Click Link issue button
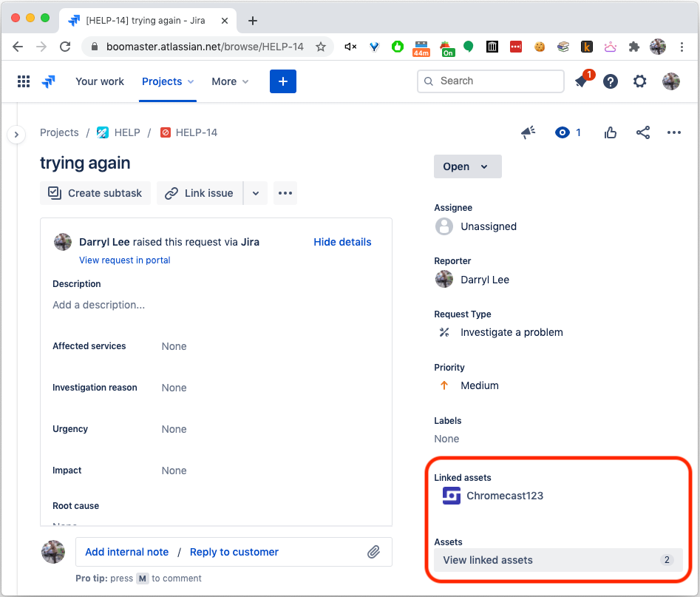 pos(200,193)
